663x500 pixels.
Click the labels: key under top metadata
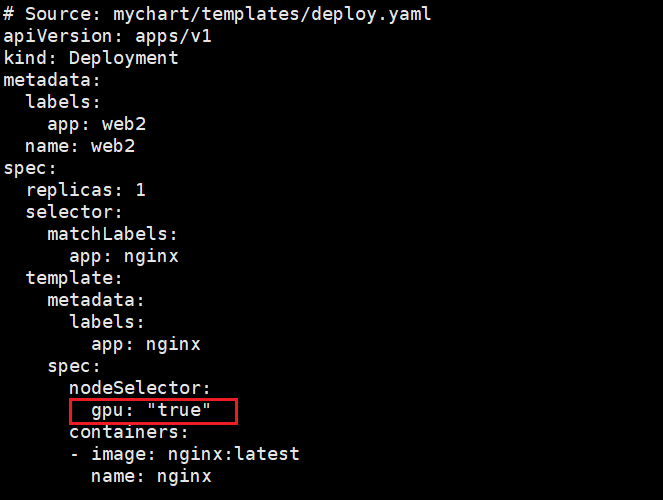(63, 102)
